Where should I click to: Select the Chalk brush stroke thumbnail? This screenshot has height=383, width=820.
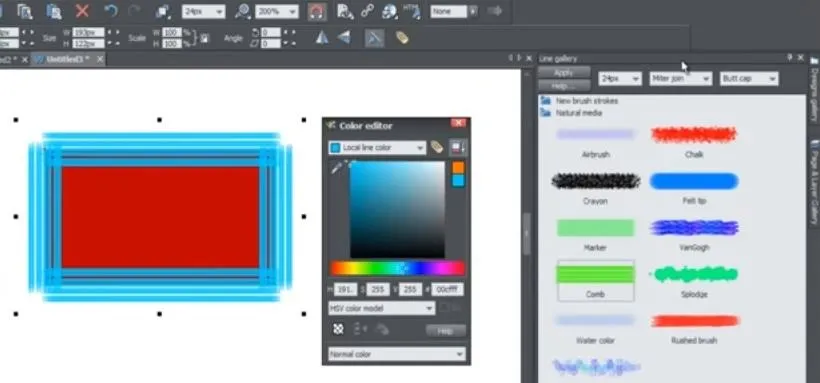[694, 135]
